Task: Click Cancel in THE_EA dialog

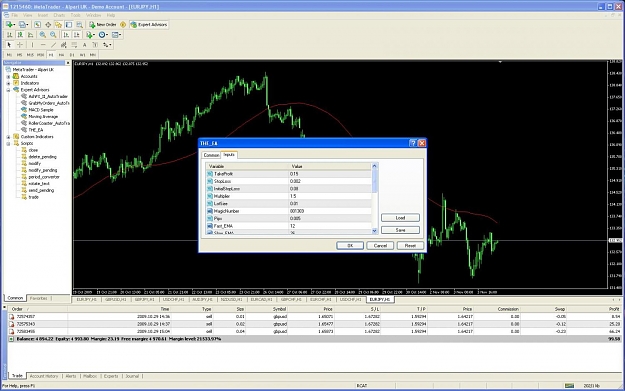Action: pyautogui.click(x=380, y=246)
